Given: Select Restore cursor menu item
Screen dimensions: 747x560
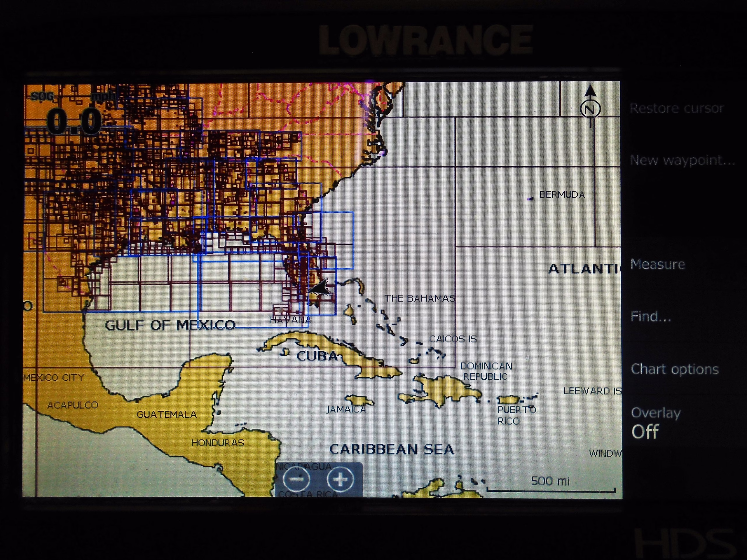Looking at the screenshot, I should coord(677,108).
